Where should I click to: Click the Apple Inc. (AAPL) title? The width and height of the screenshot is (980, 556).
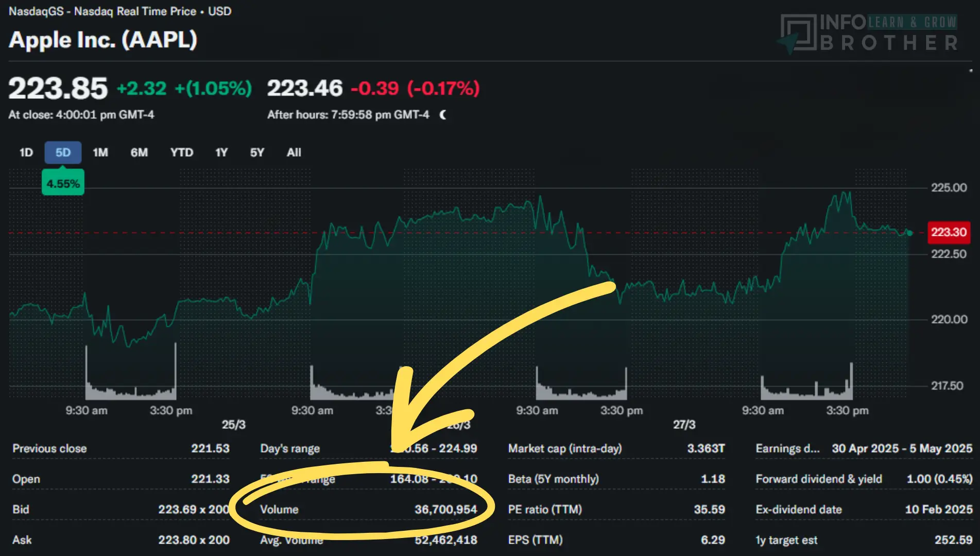[103, 40]
